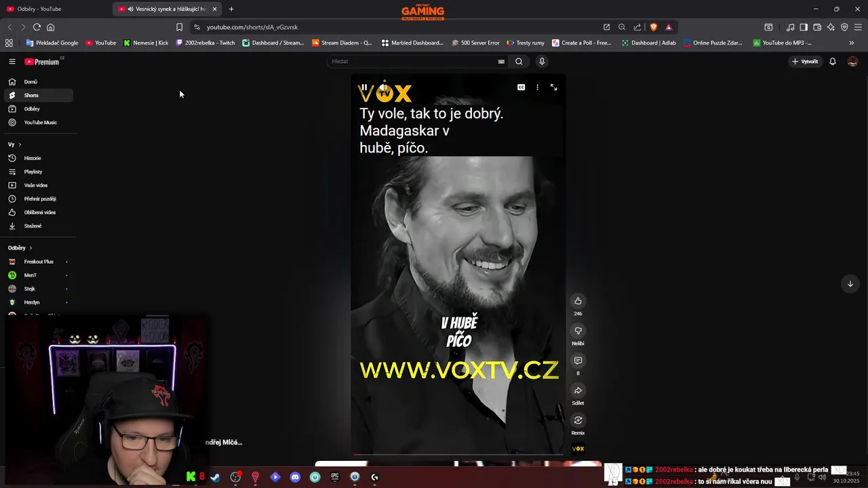This screenshot has width=868, height=488.
Task: Open Stažené downloads
Action: point(37,226)
